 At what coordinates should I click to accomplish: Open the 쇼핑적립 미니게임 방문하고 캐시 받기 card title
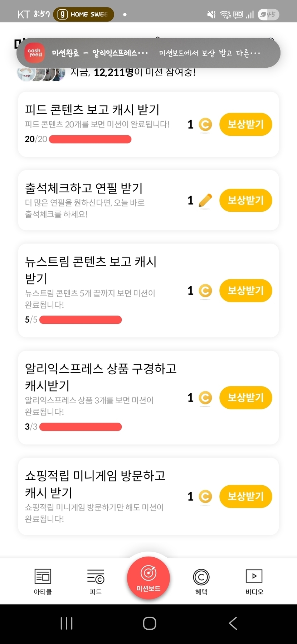[95, 484]
